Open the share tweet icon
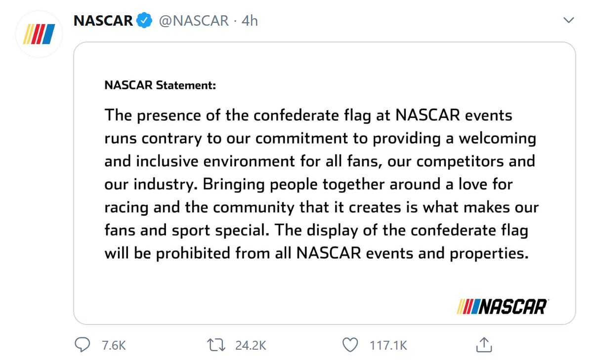Image resolution: width=591 pixels, height=364 pixels. pos(483,345)
